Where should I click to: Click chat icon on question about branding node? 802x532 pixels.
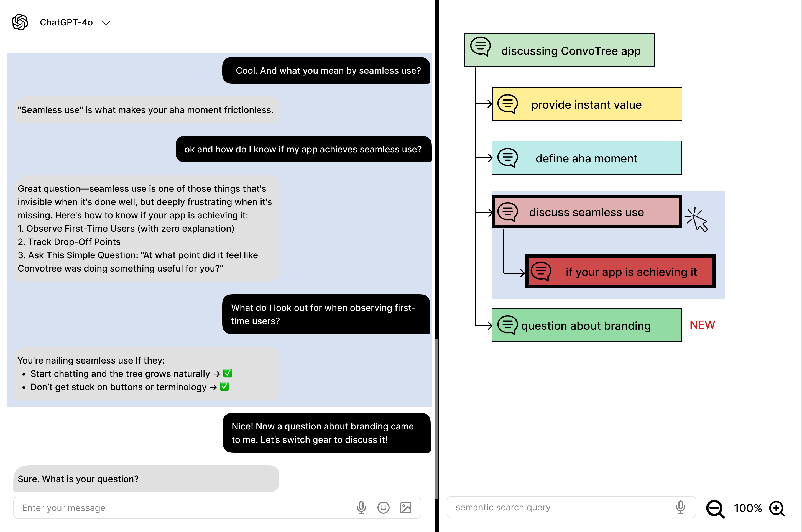pyautogui.click(x=507, y=325)
